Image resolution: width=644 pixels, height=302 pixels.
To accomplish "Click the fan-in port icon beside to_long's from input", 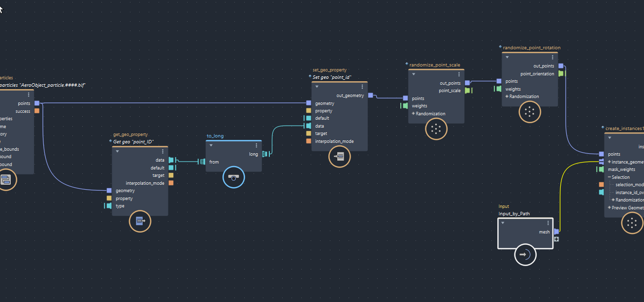I will point(202,161).
